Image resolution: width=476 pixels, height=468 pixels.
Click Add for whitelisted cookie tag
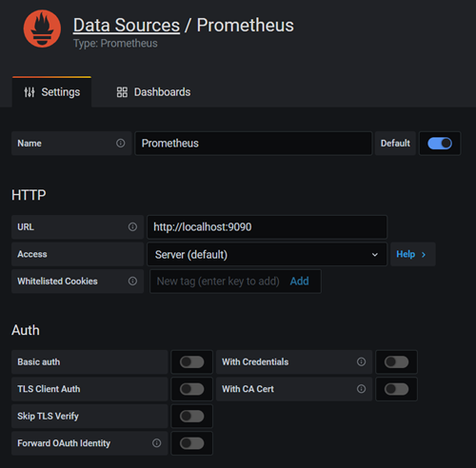299,281
